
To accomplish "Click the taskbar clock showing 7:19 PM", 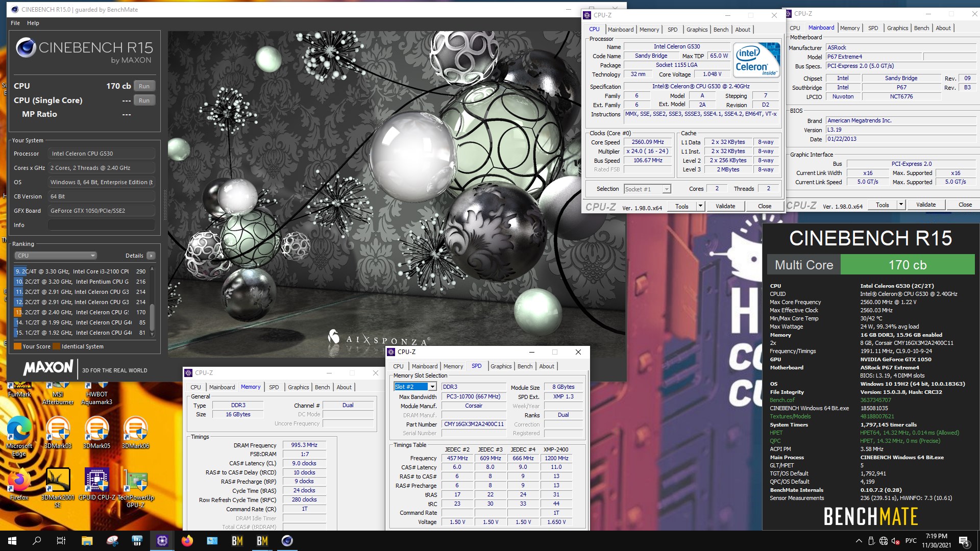I will pos(936,541).
